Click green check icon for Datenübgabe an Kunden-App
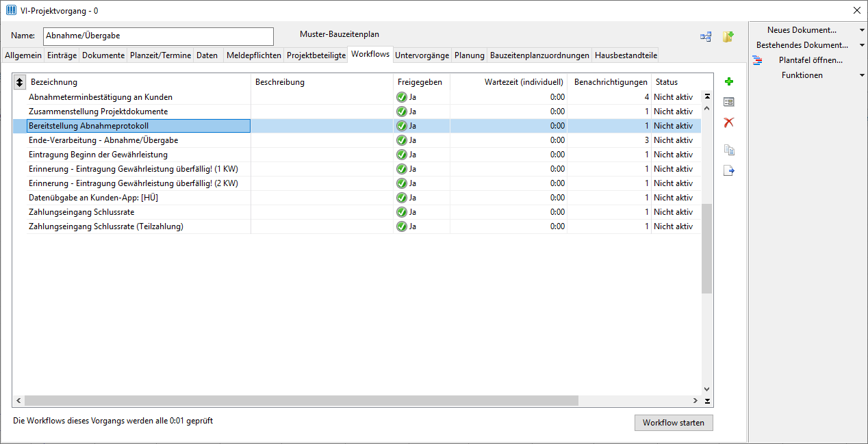Screen dimensions: 868x444 click(401, 198)
